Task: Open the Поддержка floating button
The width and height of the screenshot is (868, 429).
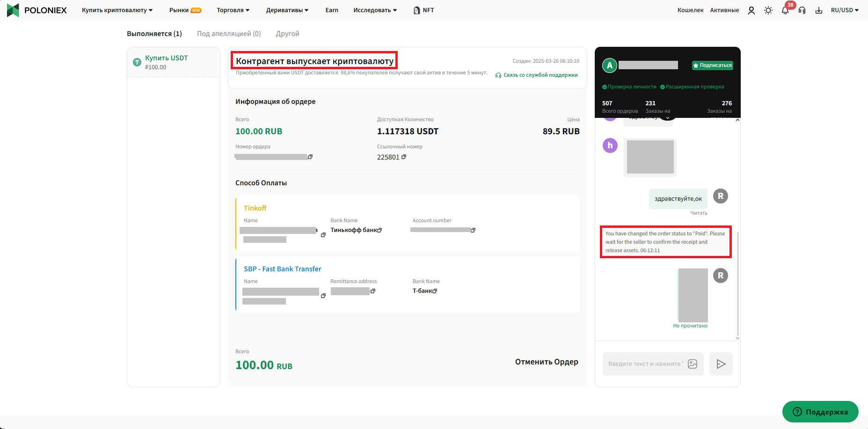Action: tap(820, 412)
